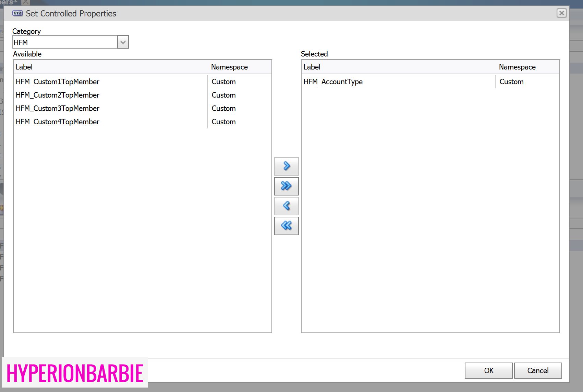The height and width of the screenshot is (392, 583).
Task: Click the XYZ dialog title icon
Action: coord(17,13)
